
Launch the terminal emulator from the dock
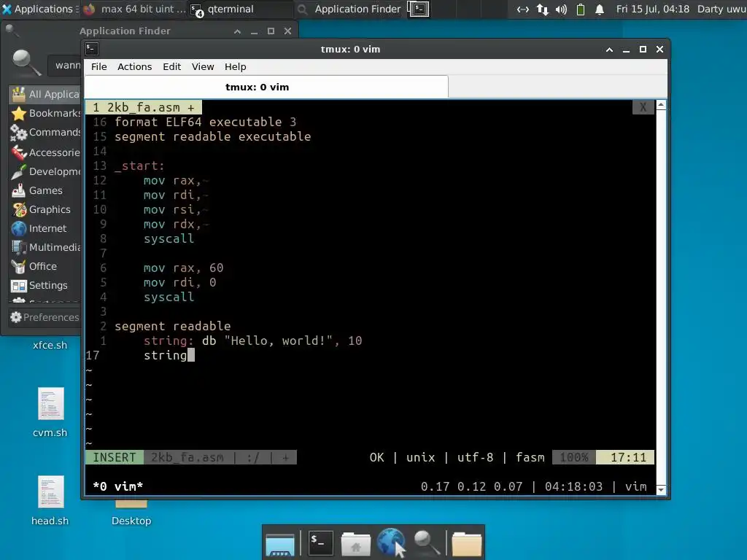click(321, 542)
